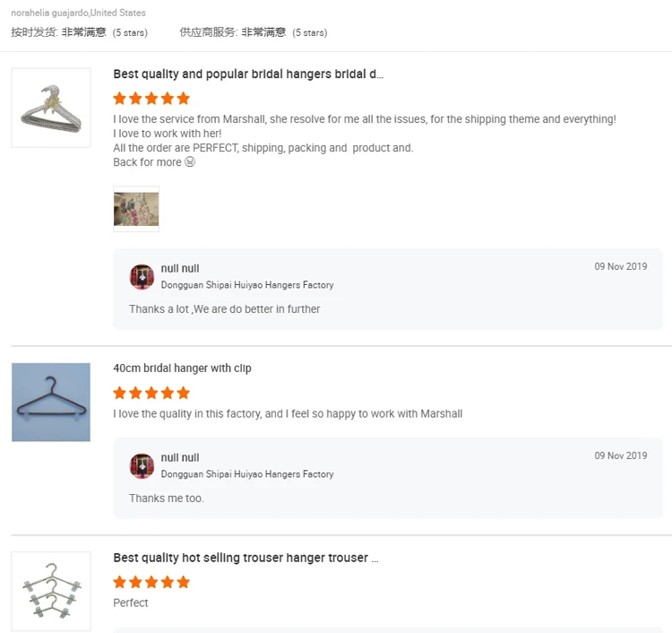The image size is (672, 633).
Task: Open 'Best quality and popular bridal hangers' title
Action: [x=248, y=74]
